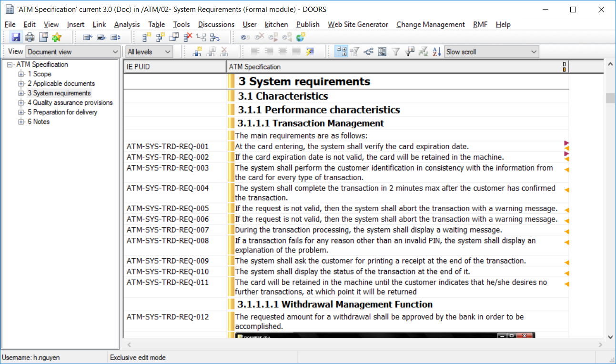
Task: Click the Print printer icon
Action: pyautogui.click(x=30, y=37)
